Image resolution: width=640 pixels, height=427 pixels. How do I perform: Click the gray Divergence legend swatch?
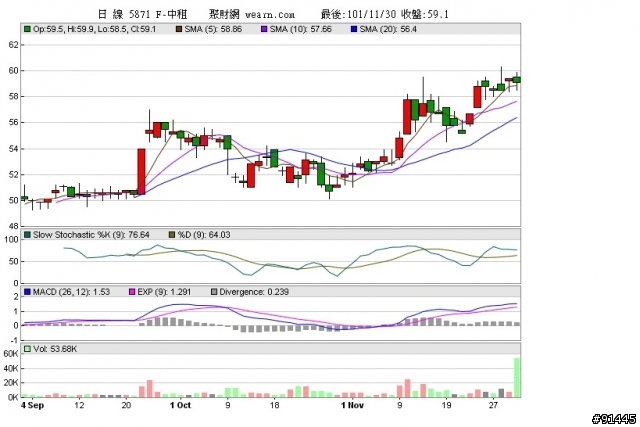tap(214, 292)
